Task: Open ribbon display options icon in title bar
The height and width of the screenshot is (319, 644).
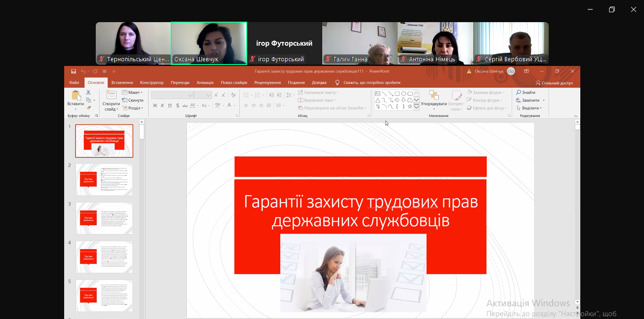Action: (526, 71)
